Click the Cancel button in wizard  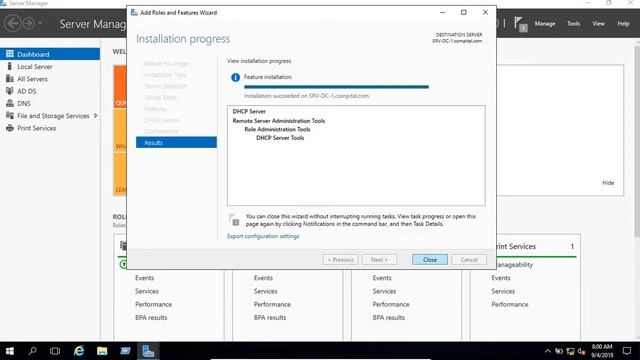click(469, 260)
